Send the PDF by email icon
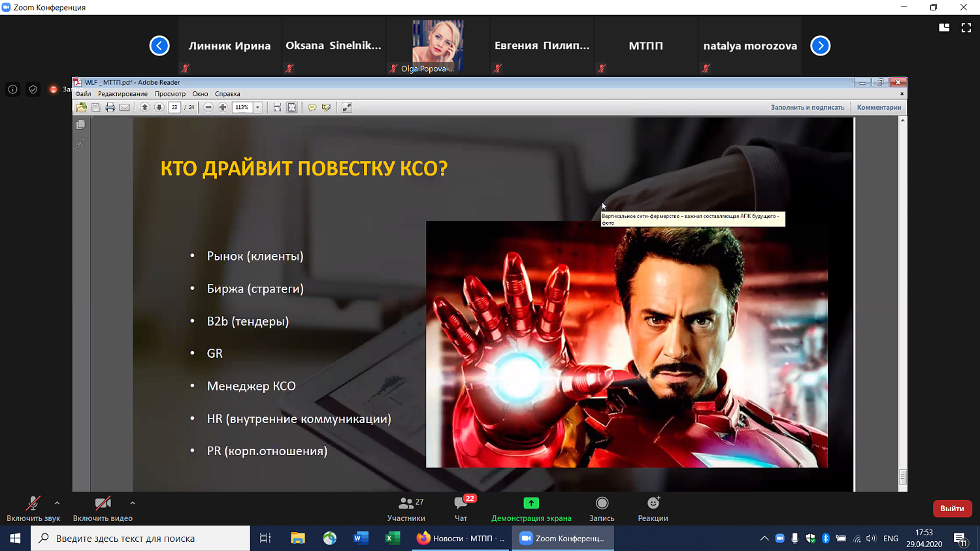This screenshot has width=980, height=551. (125, 107)
